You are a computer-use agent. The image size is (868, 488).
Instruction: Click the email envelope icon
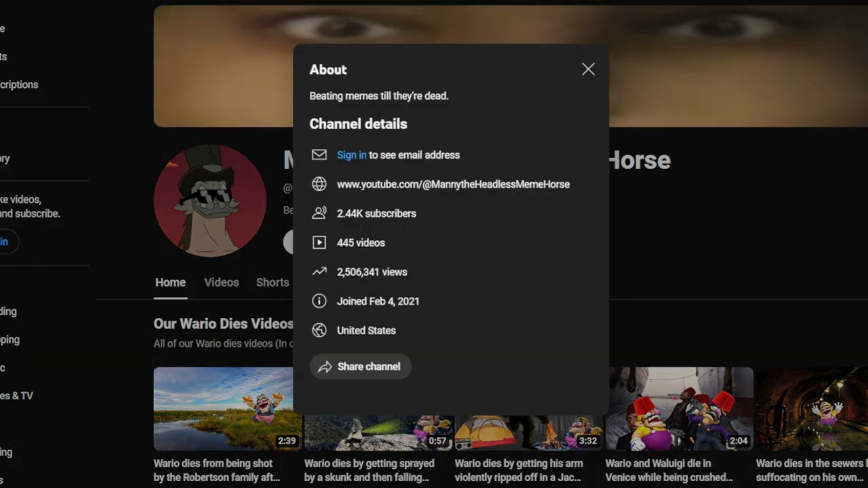coord(319,155)
